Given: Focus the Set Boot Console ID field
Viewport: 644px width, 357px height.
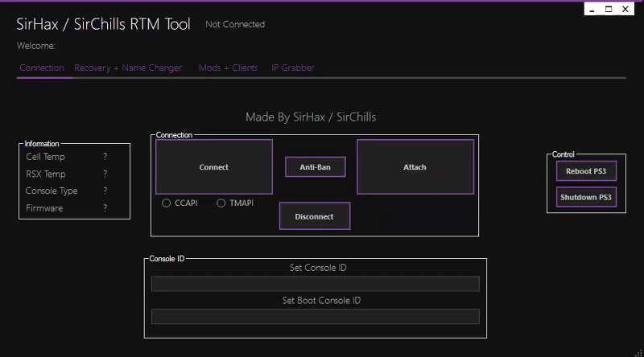Looking at the screenshot, I should coord(315,316).
